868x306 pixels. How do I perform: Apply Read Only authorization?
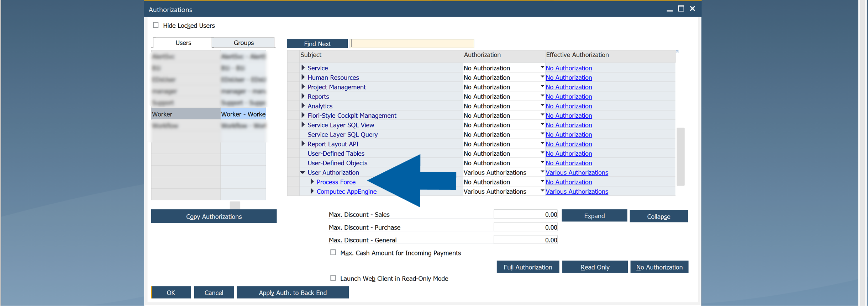595,267
